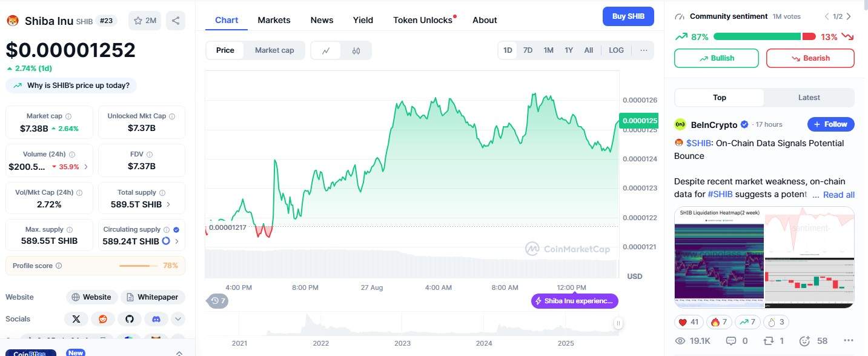
Task: Open the SHIB Liquidation Heatmap thumbnail
Action: (x=718, y=258)
